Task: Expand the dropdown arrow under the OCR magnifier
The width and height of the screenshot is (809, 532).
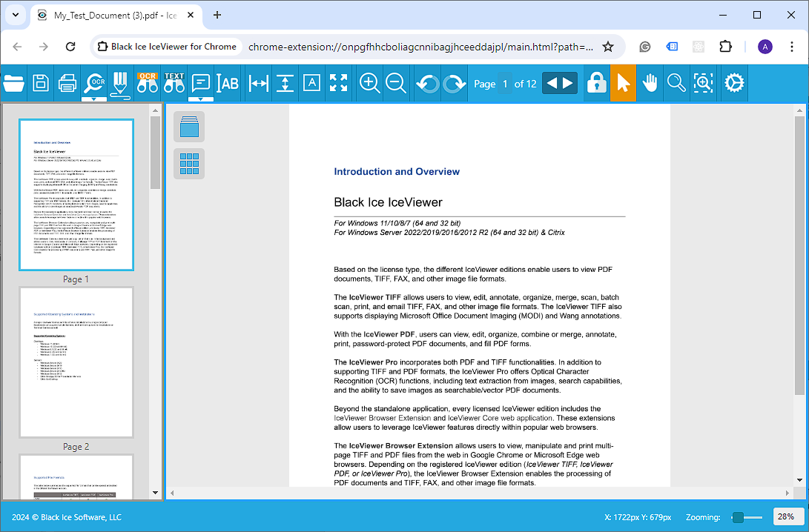Action: [94, 99]
